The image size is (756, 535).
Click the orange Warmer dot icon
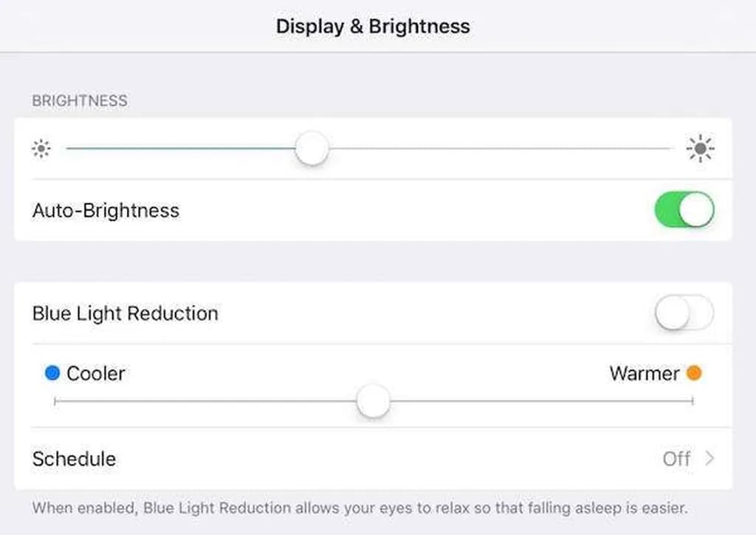[x=693, y=374]
